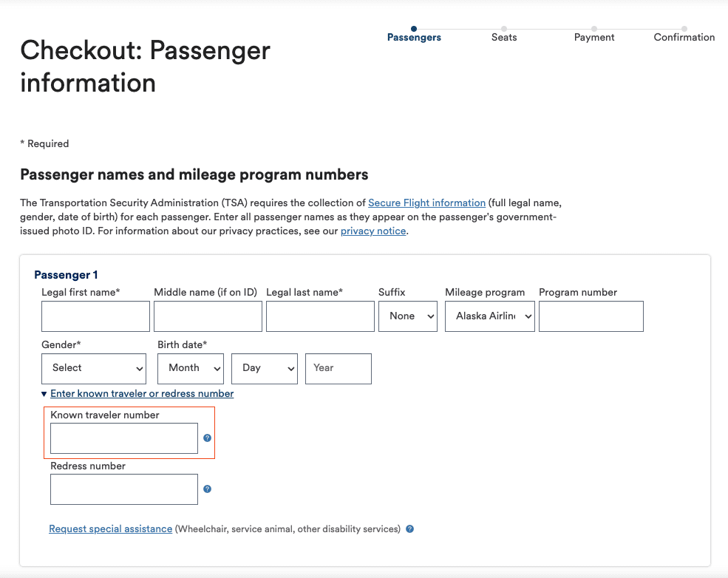Collapse the known traveler disclosure triangle
The width and height of the screenshot is (728, 578).
click(x=44, y=393)
